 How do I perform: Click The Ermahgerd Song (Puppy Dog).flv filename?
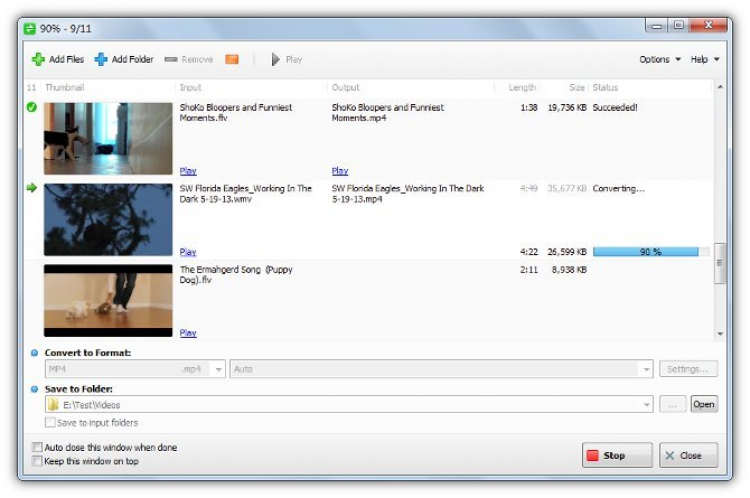click(236, 275)
